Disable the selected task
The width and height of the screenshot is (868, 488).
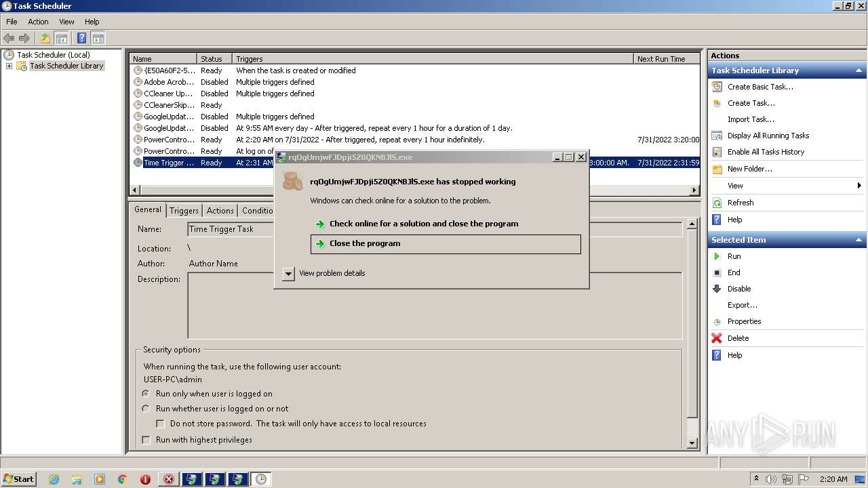(739, 289)
